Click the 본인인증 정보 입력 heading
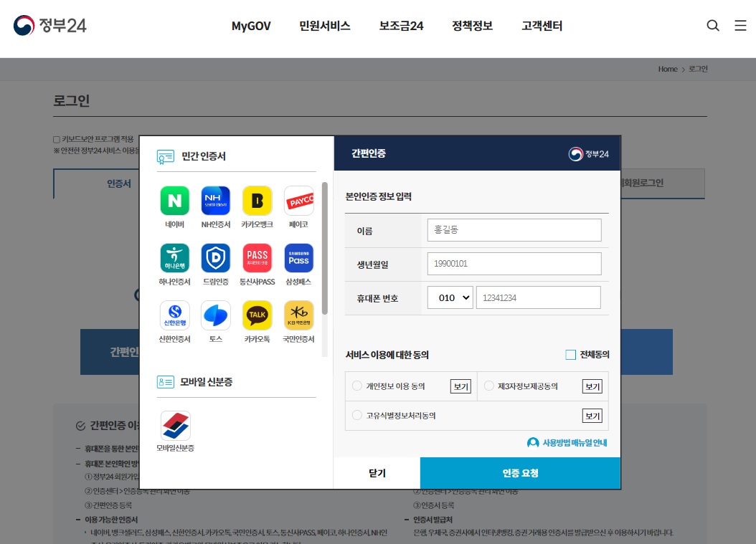 (x=379, y=196)
